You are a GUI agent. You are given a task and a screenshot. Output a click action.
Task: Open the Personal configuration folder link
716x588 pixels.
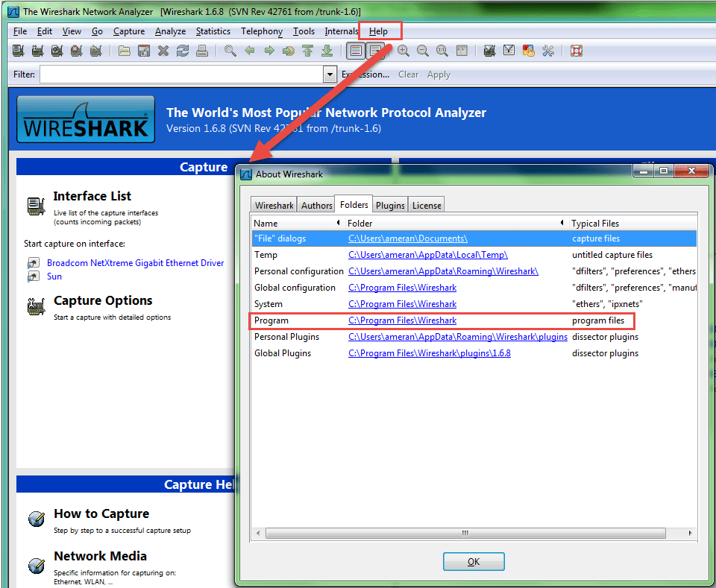click(443, 271)
